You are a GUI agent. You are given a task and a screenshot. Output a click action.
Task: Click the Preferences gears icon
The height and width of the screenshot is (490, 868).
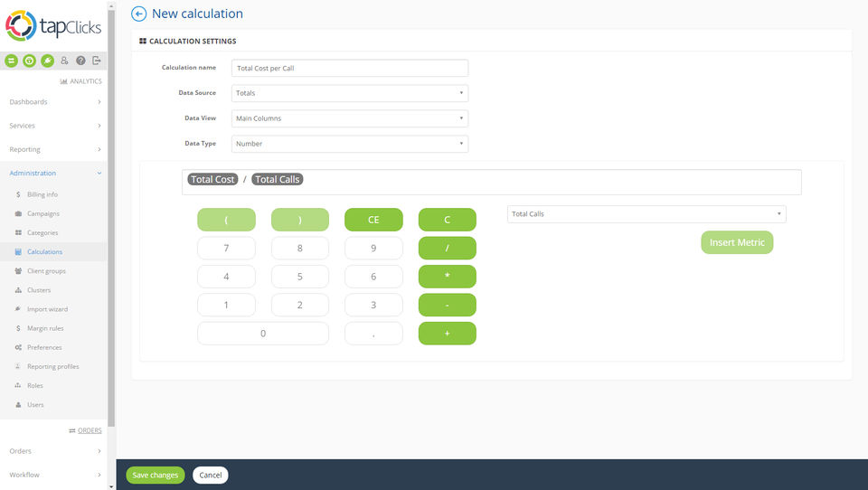click(x=18, y=347)
